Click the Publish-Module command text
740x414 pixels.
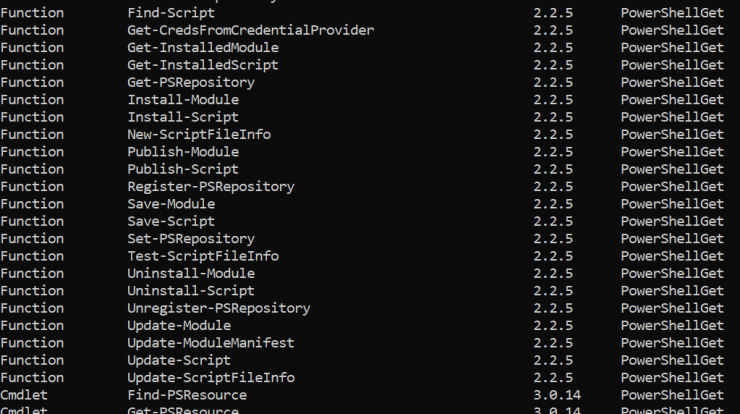point(183,152)
